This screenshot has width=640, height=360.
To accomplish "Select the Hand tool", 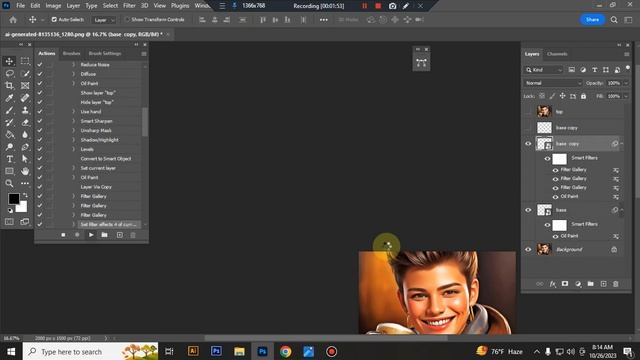I will point(25,171).
